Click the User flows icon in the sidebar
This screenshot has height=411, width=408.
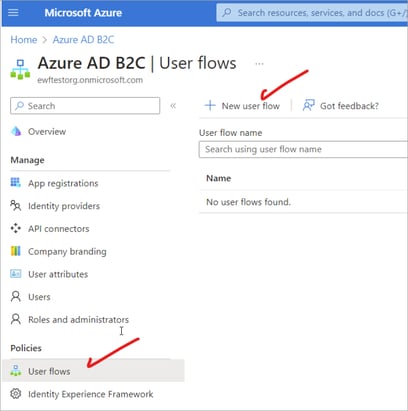(16, 370)
